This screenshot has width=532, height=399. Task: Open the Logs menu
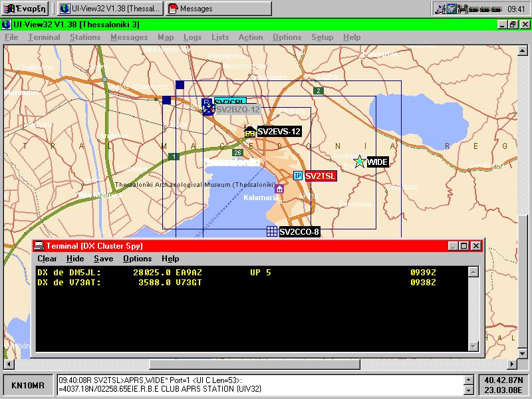click(192, 37)
